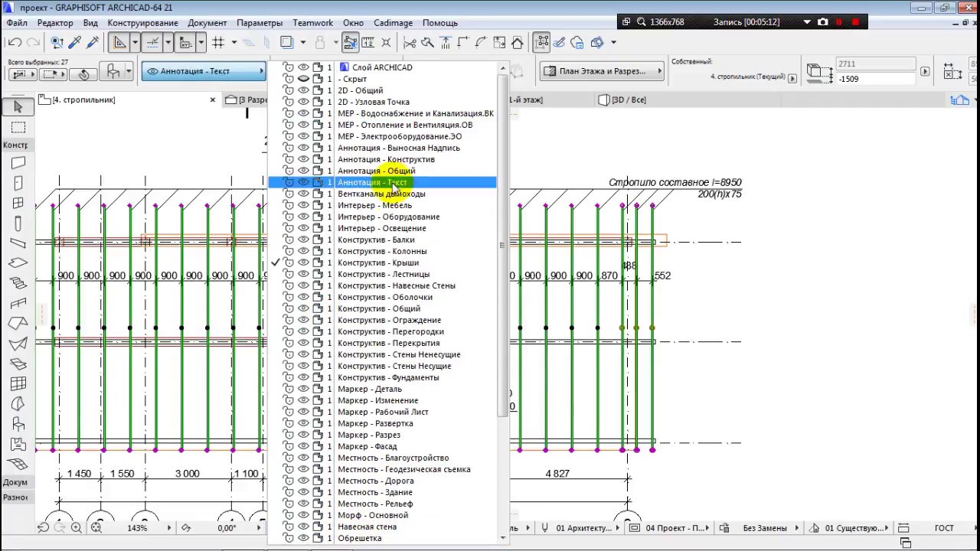Viewport: 980px width, 551px height.
Task: Open the Teamwork menu
Action: [x=313, y=23]
